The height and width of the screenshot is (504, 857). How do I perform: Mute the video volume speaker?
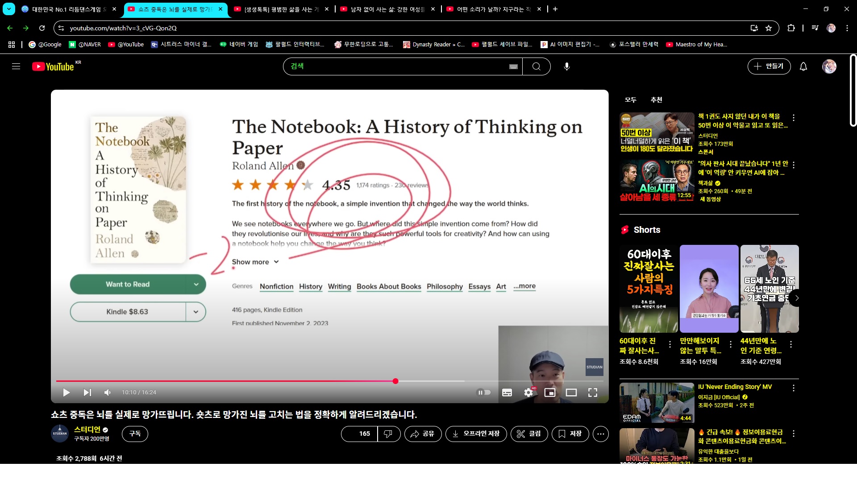coord(108,392)
